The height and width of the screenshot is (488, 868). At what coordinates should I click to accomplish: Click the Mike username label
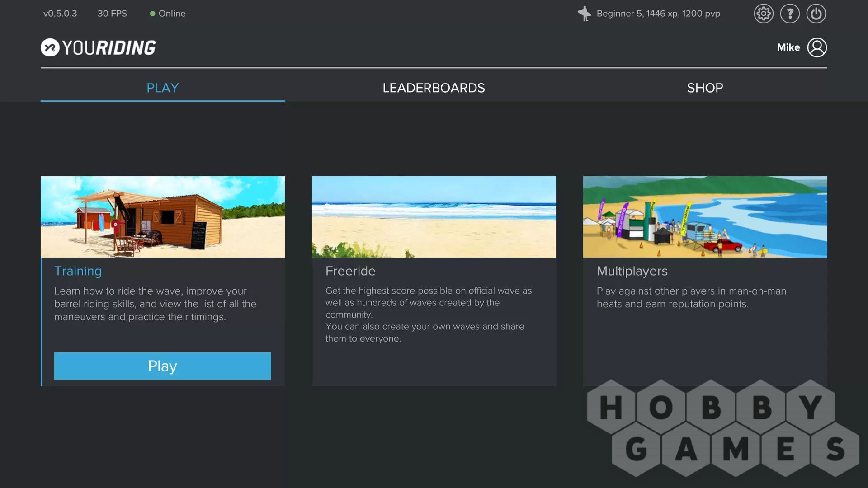[x=788, y=47]
